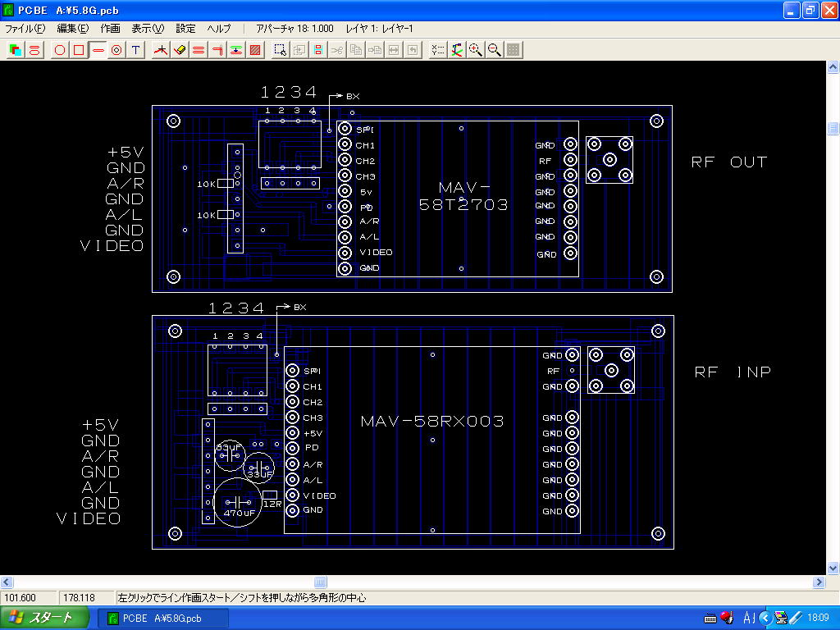The height and width of the screenshot is (630, 840).
Task: Click the undo arrow icon
Action: click(413, 50)
